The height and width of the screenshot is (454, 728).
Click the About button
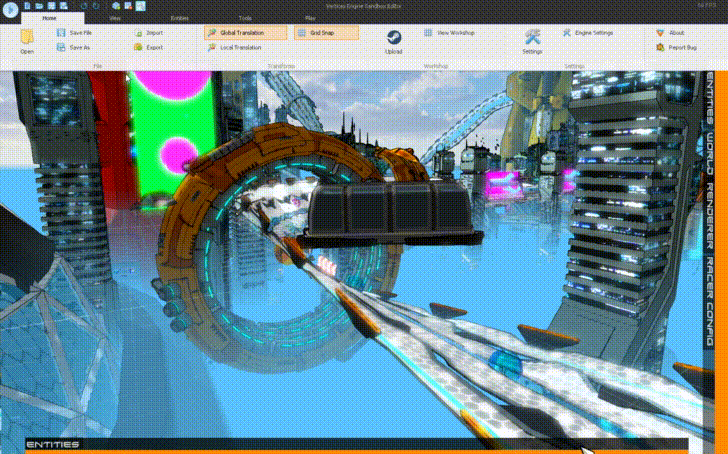tap(672, 33)
